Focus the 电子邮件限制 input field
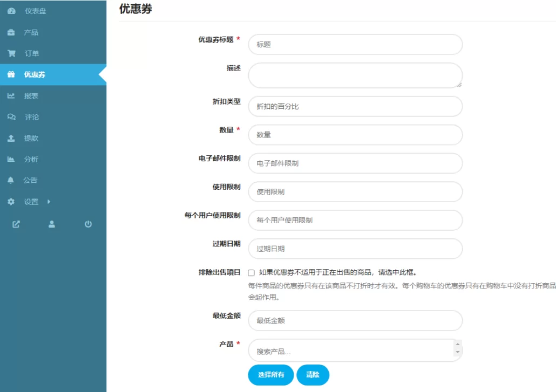 (355, 163)
